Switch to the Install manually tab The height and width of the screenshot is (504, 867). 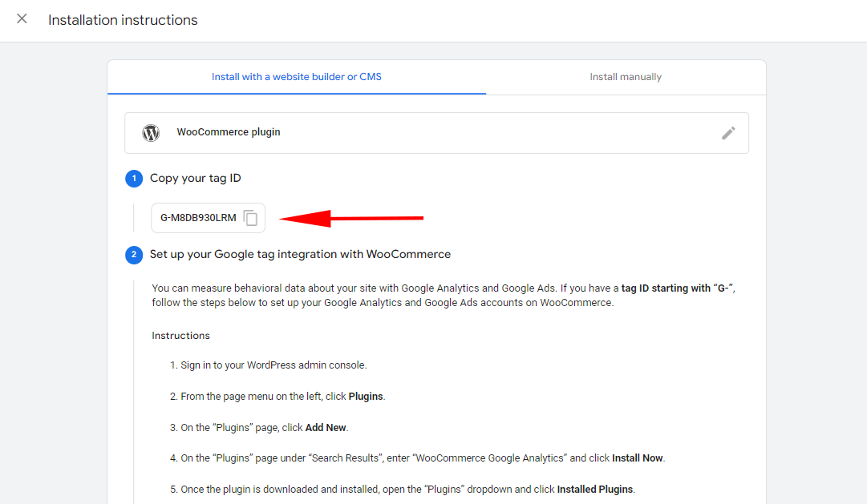(x=626, y=76)
